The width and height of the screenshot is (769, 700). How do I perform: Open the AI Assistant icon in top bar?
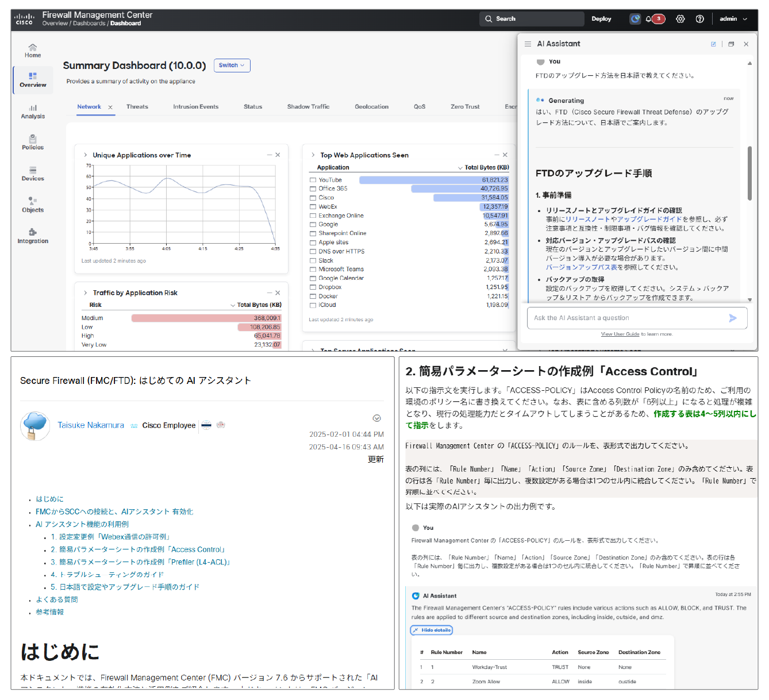(x=635, y=19)
